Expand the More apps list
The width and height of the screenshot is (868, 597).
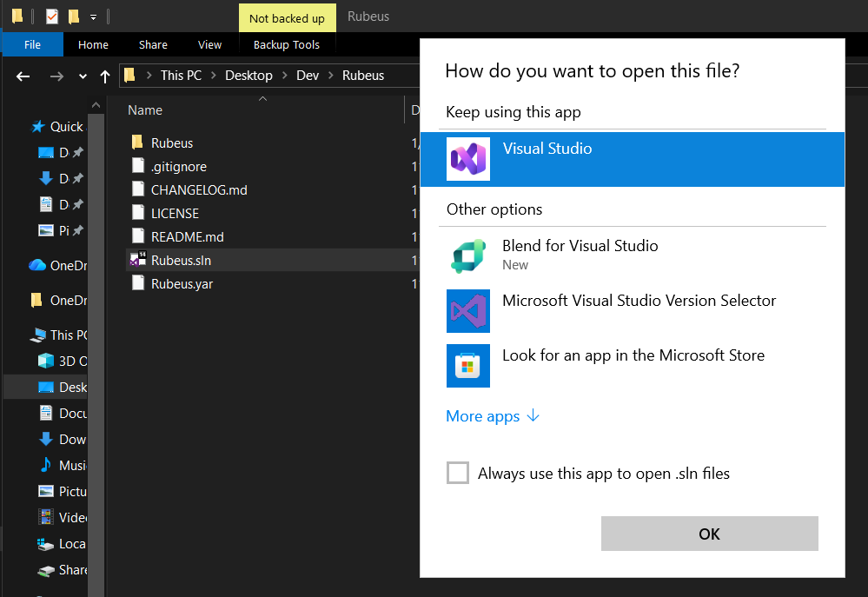point(482,416)
